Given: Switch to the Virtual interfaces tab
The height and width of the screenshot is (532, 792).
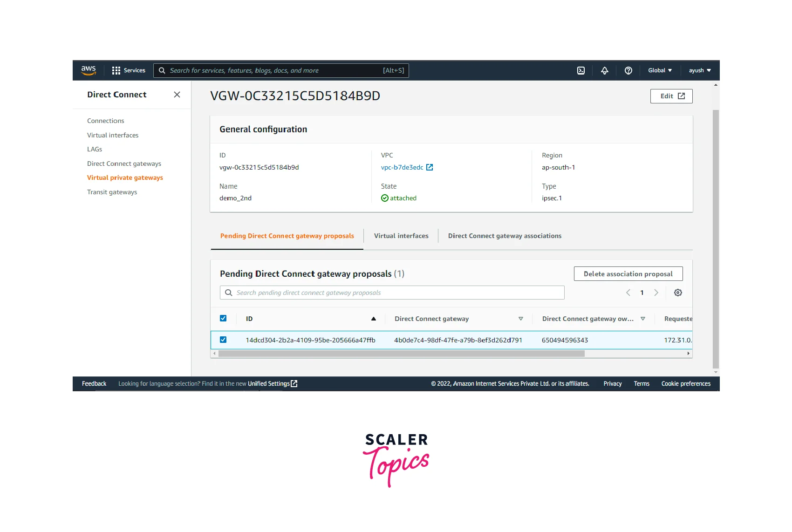Looking at the screenshot, I should [401, 236].
